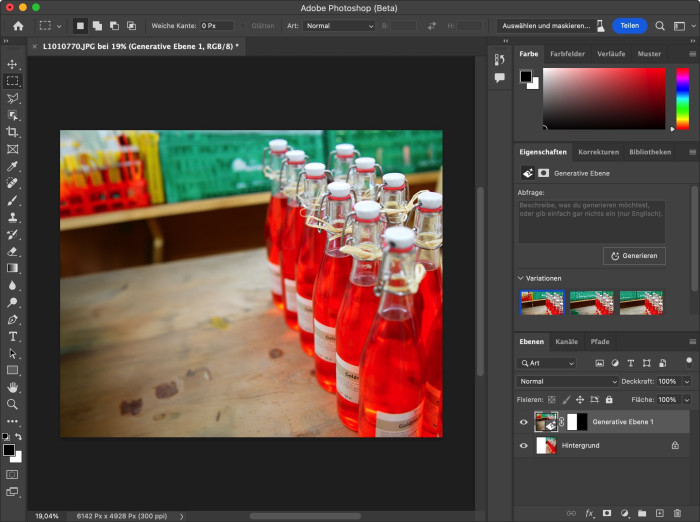Select the Path Selection tool

(x=12, y=354)
